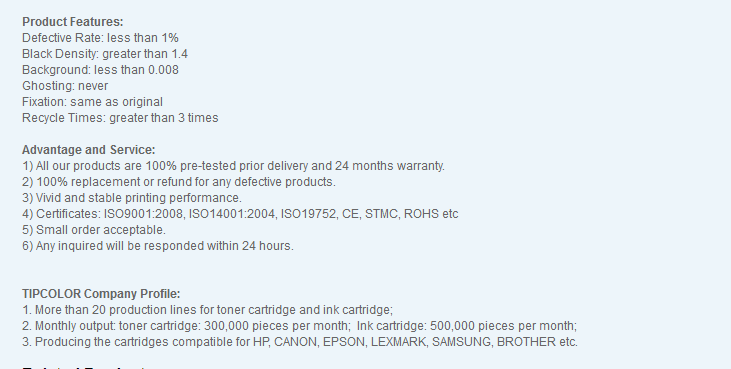Click the 24 months warranty sentence
The image size is (731, 369).
234,166
